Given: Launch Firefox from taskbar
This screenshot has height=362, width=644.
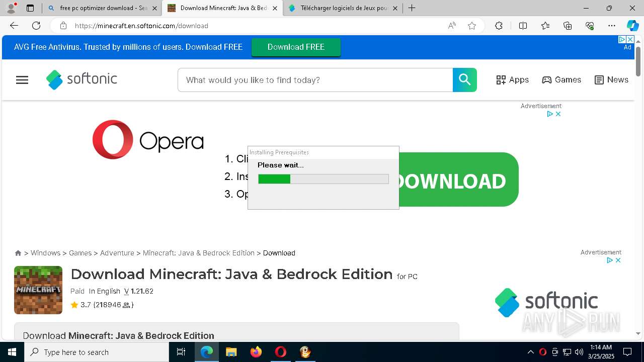Looking at the screenshot, I should click(x=256, y=352).
